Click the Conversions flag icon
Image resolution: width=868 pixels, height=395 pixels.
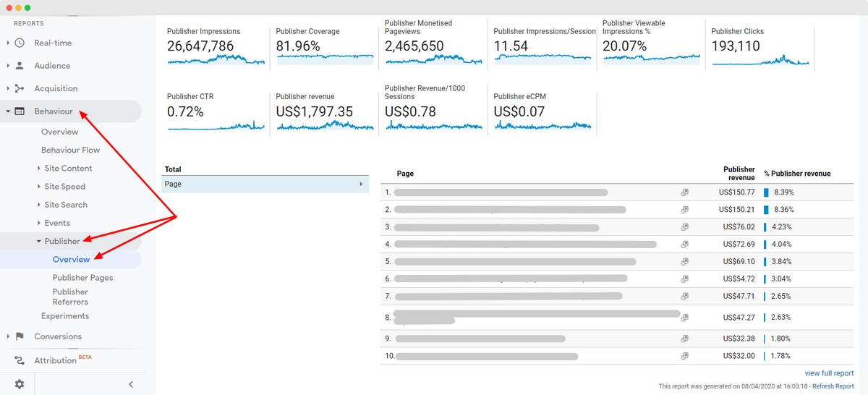[20, 336]
